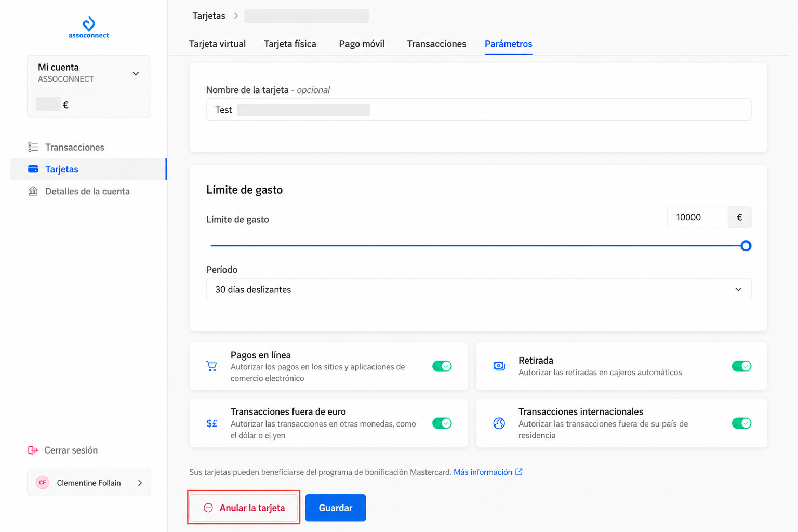
Task: Expand the Mi cuenta account selector
Action: (89, 73)
